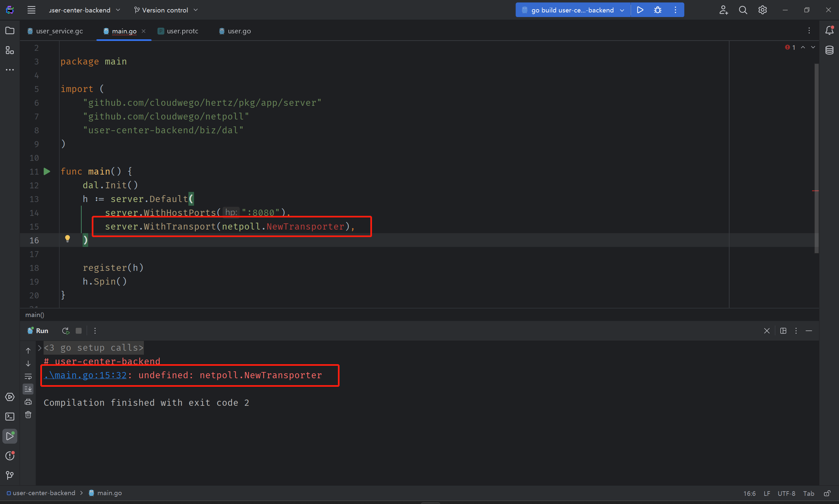Click the LF line separator widget
Image resolution: width=839 pixels, height=504 pixels.
point(767,494)
